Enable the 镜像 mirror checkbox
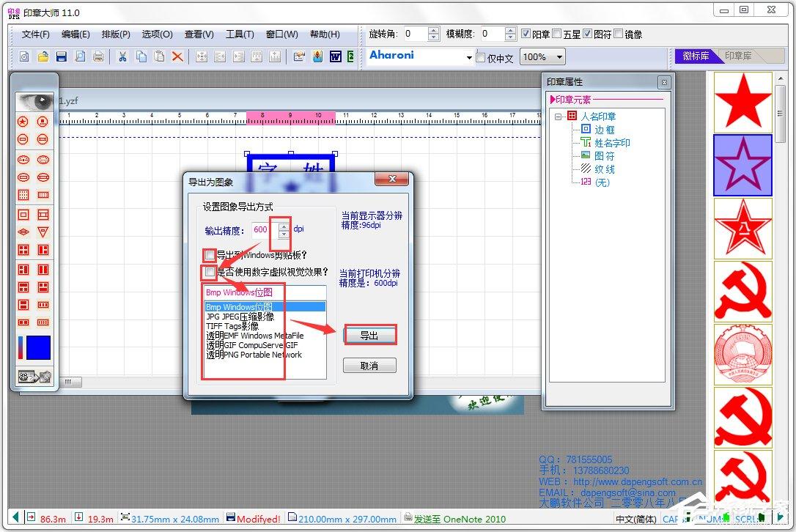Screen dimensions: 796x532 point(619,34)
